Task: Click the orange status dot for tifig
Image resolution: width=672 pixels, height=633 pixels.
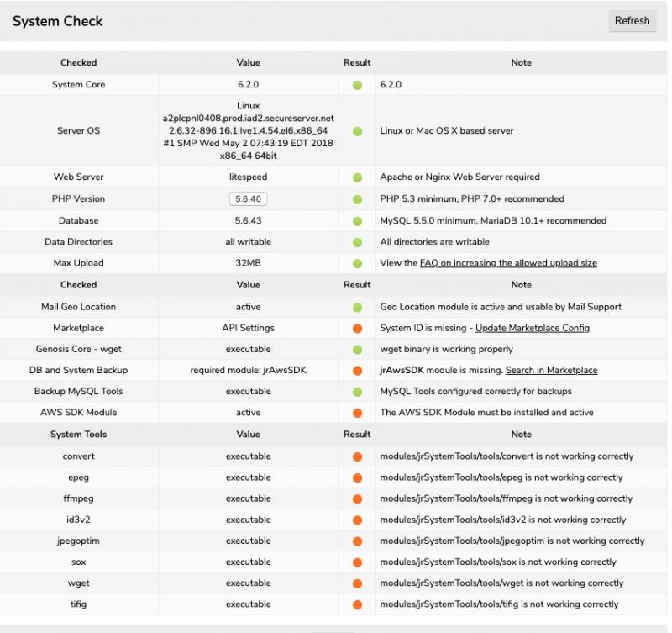Action: click(357, 604)
